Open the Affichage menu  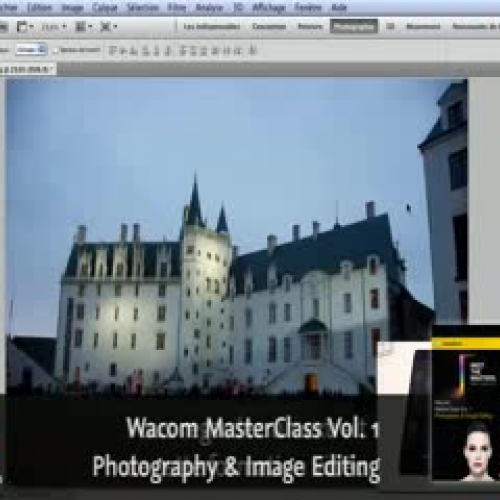point(269,7)
